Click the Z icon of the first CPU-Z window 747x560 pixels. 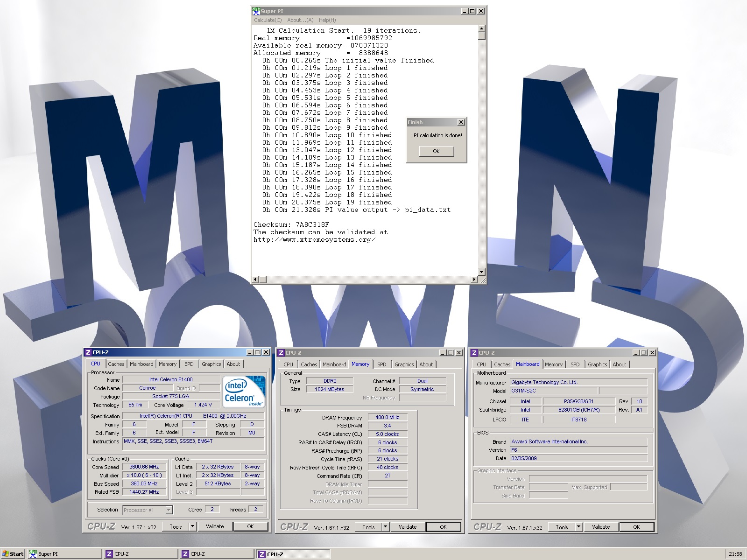pos(88,352)
